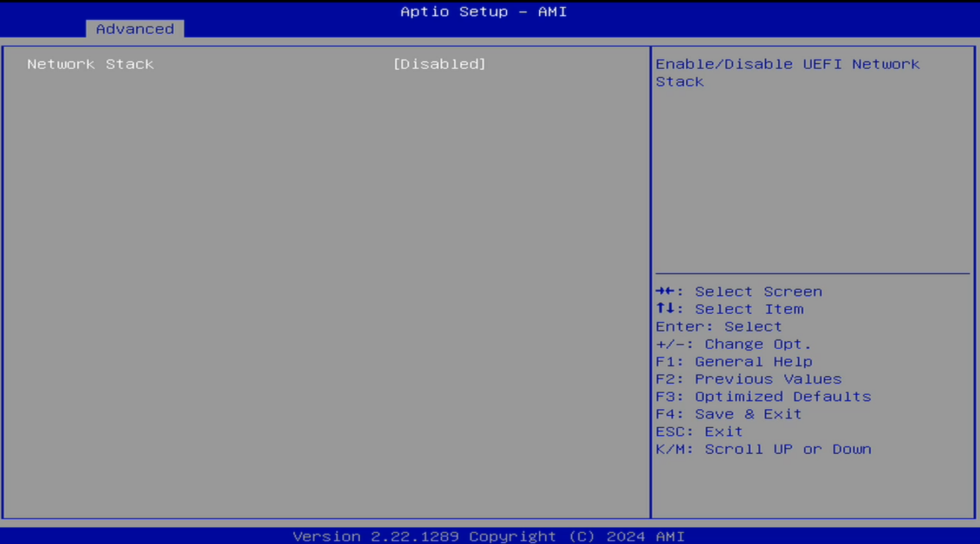Click the left-right arrows icon for Select Screen
Screen dimensions: 980x544
point(665,291)
